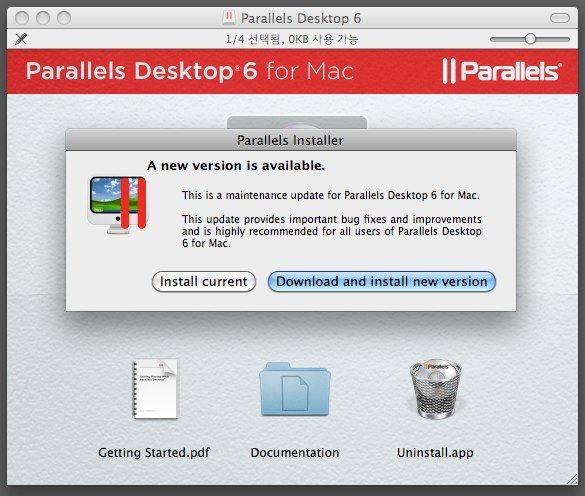Click the toolbar toggle pill button in title bar
Viewport: 585px width, 496px height.
tap(560, 18)
